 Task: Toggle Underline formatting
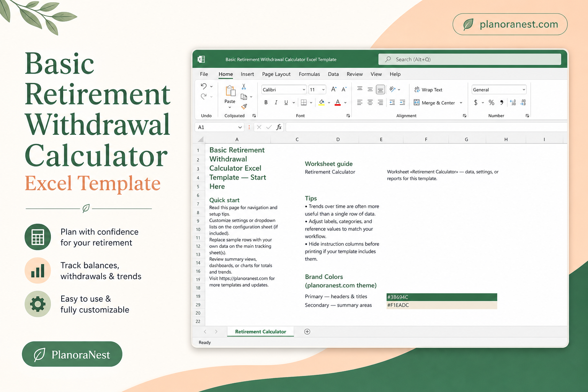[x=286, y=102]
